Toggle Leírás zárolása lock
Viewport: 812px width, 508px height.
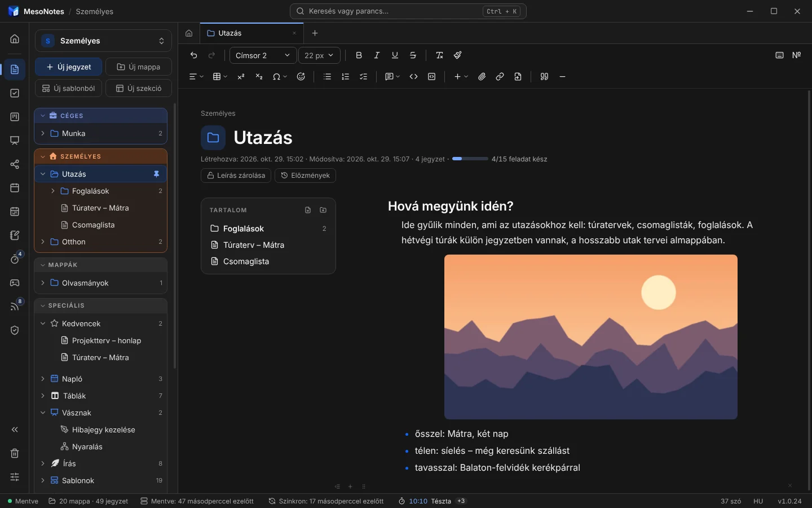click(236, 176)
